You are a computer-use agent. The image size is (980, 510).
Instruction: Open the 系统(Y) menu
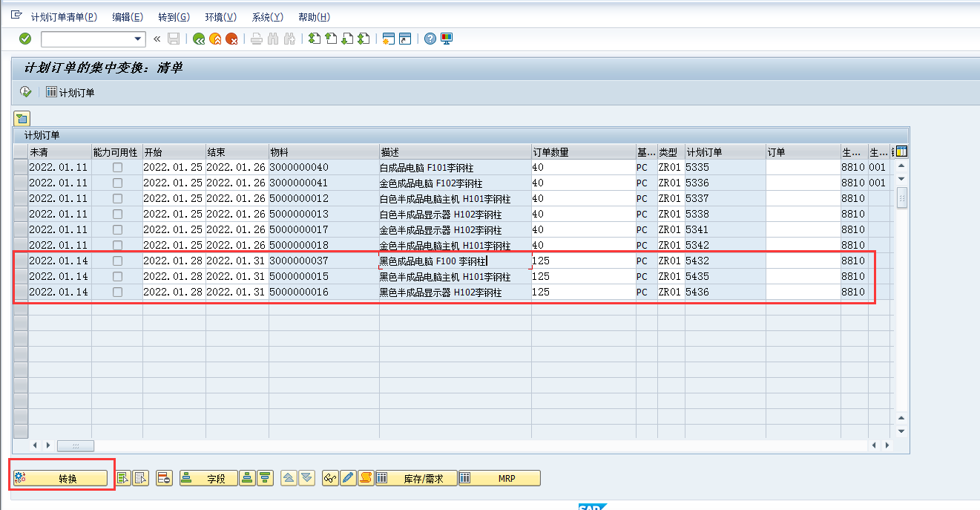tap(267, 16)
